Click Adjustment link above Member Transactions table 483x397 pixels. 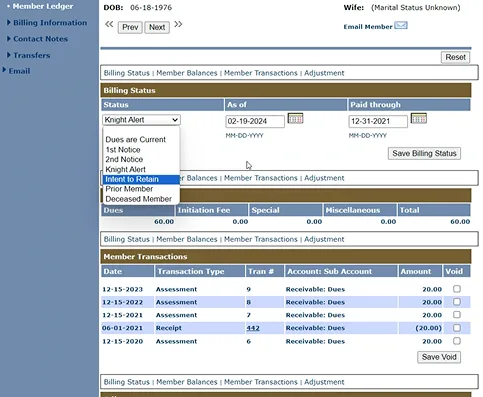[324, 239]
